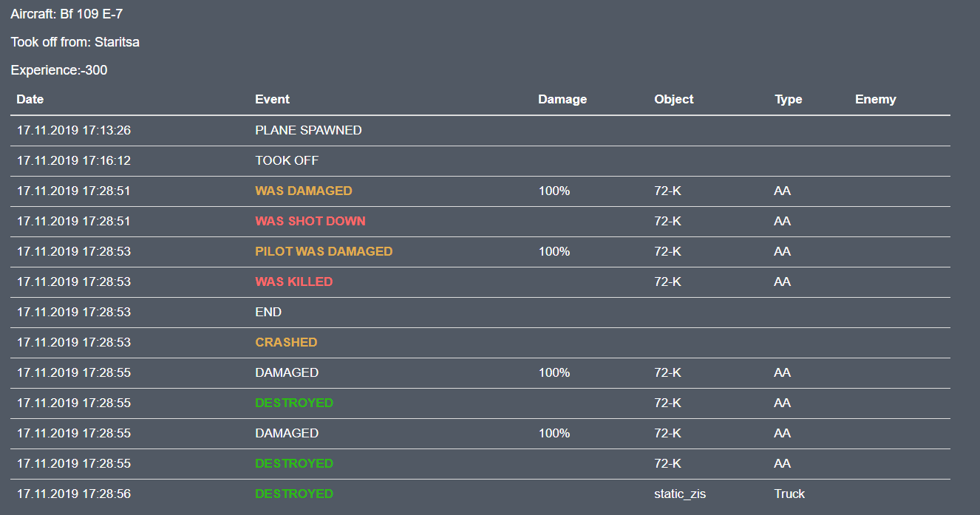
Task: Click the Enemy column header
Action: pyautogui.click(x=876, y=99)
